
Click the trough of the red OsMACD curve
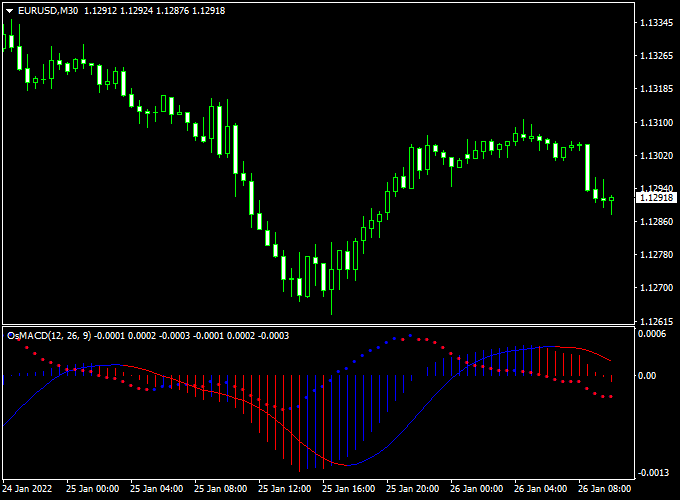coord(345,465)
